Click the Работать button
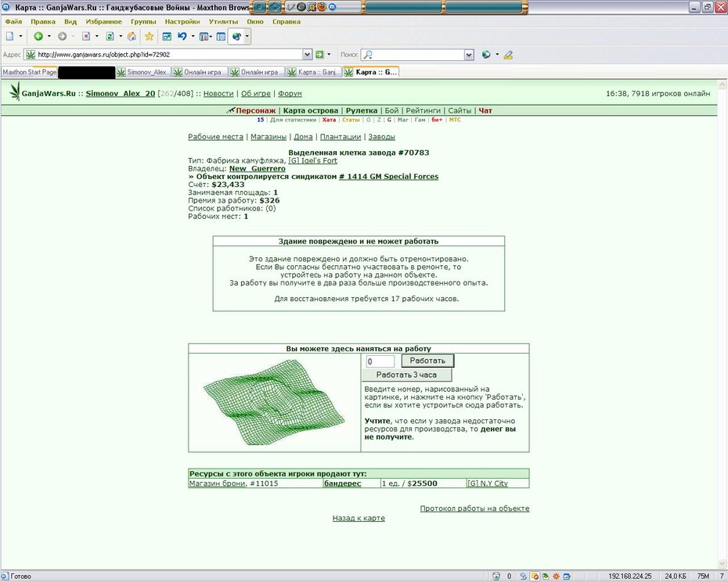728x582 pixels. point(427,361)
